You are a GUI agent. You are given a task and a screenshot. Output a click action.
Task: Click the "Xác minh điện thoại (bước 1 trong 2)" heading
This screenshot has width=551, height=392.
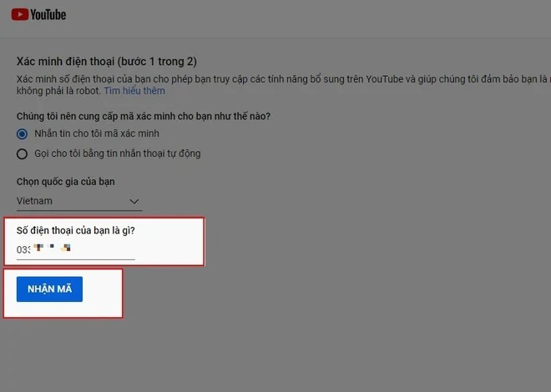click(x=107, y=62)
